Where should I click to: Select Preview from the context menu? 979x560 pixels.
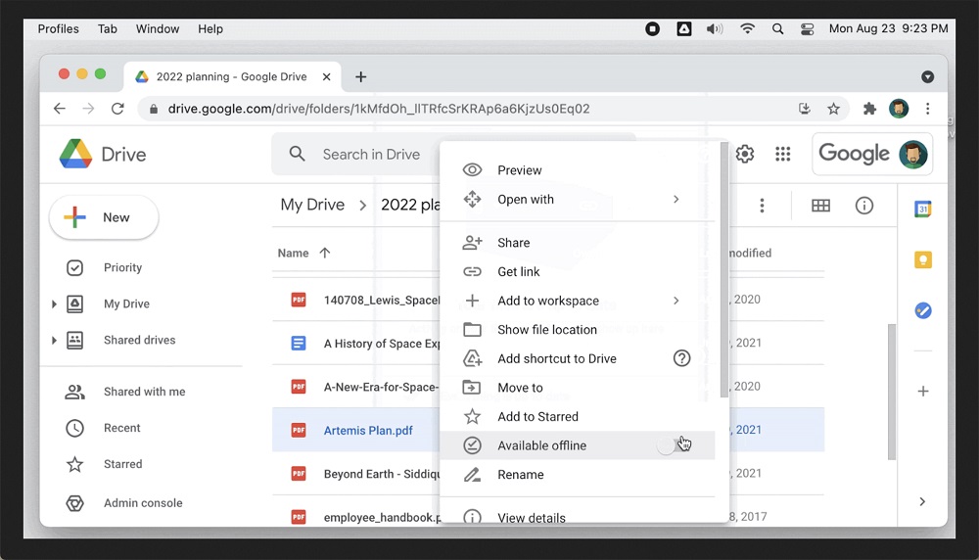[x=578, y=169]
